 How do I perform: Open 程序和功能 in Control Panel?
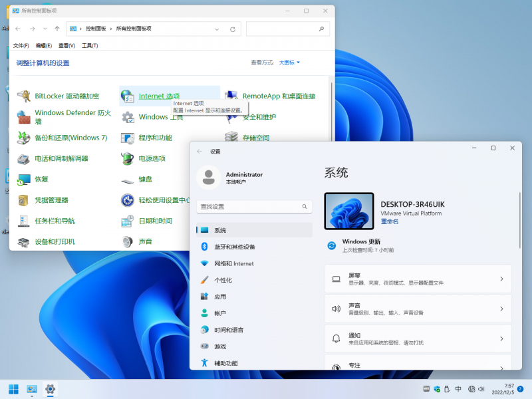(x=147, y=138)
